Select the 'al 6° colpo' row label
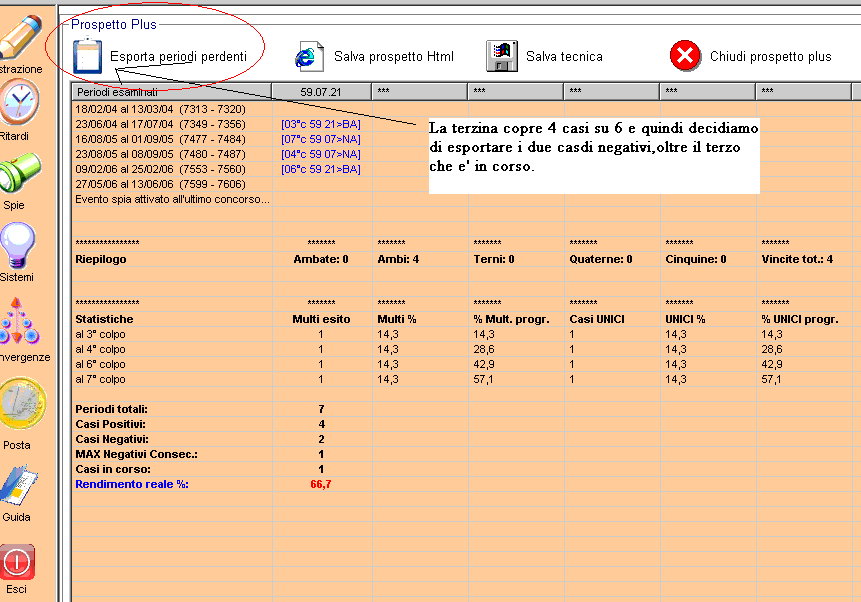 coord(100,364)
